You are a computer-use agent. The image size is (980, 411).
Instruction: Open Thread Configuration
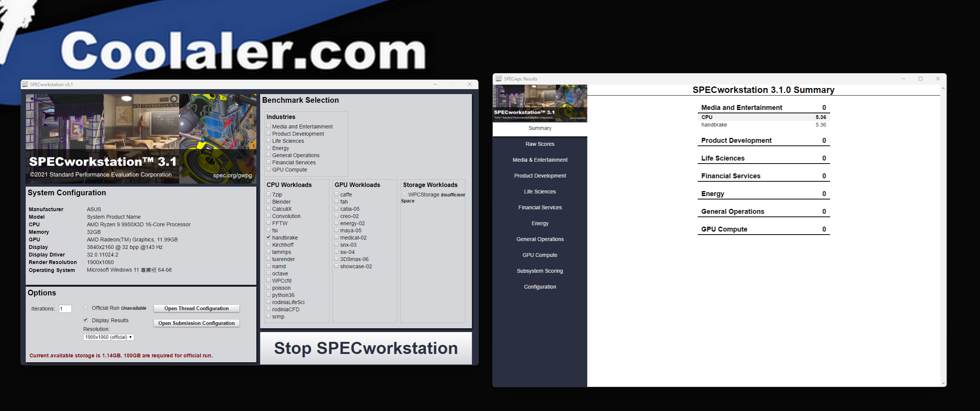196,308
